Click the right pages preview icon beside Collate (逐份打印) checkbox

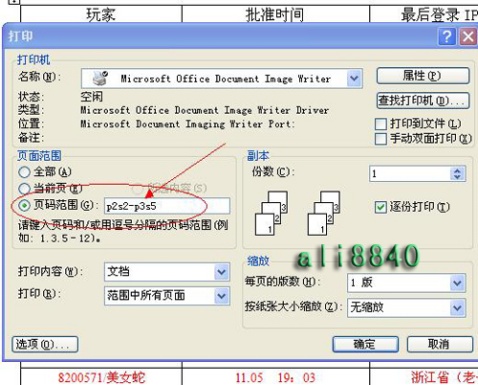[323, 213]
